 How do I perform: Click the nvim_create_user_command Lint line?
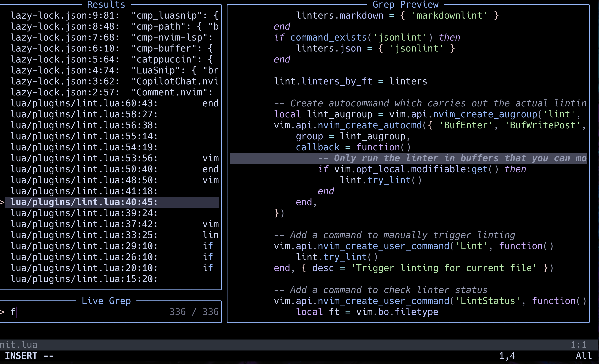click(x=413, y=246)
